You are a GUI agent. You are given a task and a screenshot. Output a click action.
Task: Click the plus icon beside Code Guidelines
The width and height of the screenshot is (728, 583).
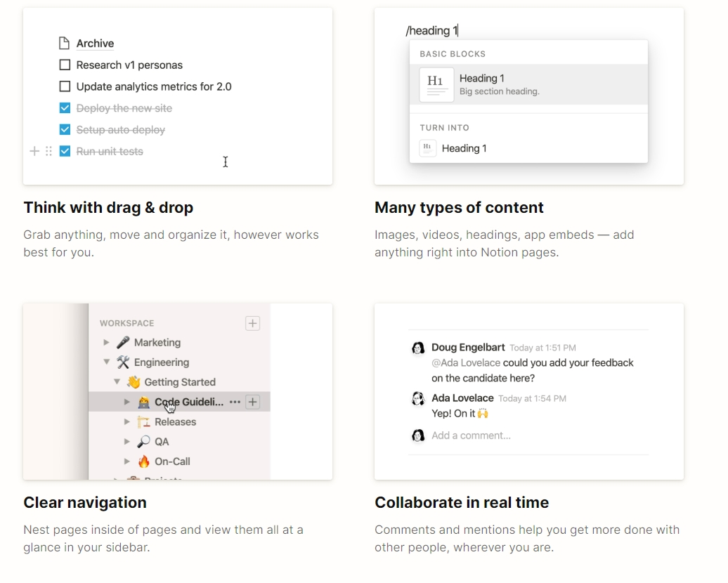[251, 401]
